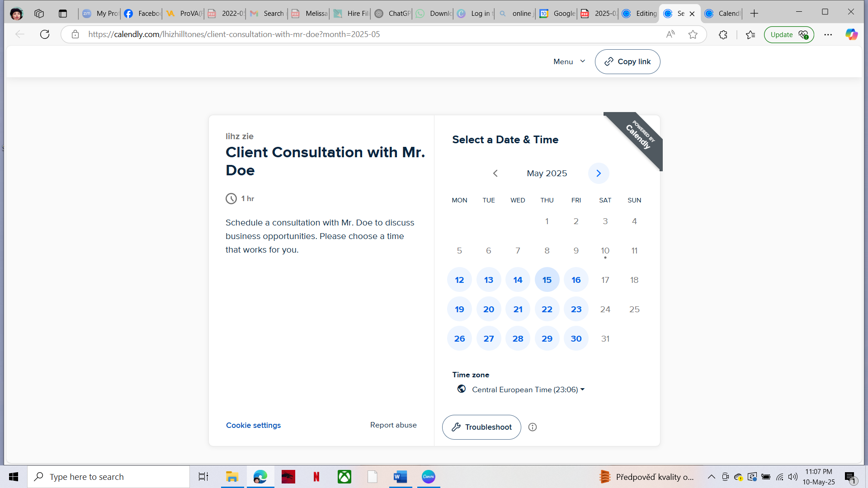Show hidden system tray icons chevron
The image size is (868, 488).
point(711,477)
